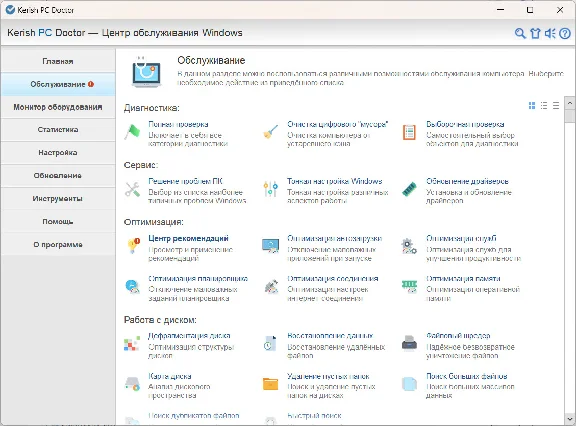Click the checklist Выборочная проверка icon
The height and width of the screenshot is (426, 576).
click(x=409, y=132)
